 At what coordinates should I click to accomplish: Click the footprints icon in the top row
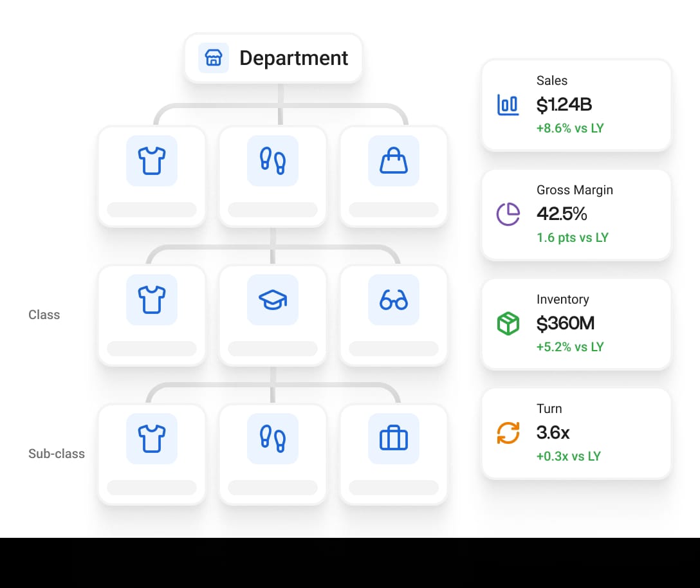(x=273, y=161)
